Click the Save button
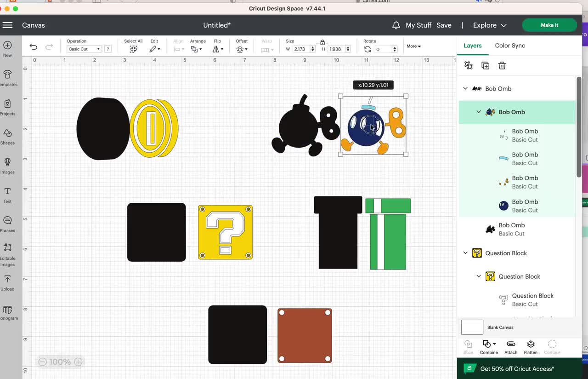 pyautogui.click(x=444, y=25)
